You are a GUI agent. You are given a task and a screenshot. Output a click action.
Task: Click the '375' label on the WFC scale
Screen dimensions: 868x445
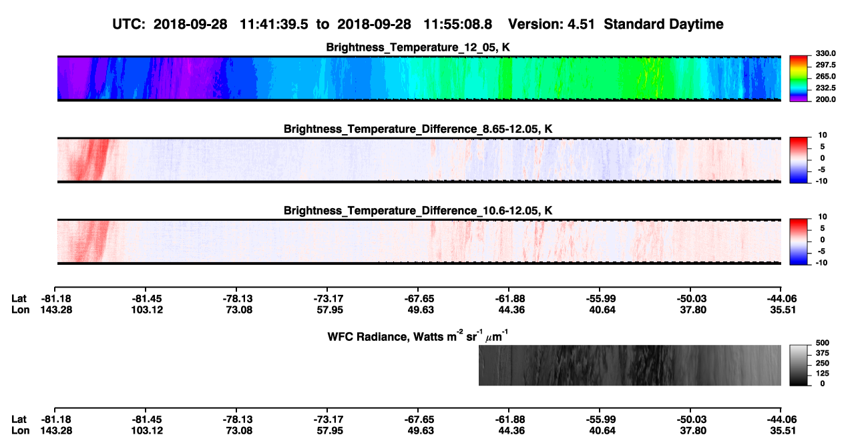822,352
